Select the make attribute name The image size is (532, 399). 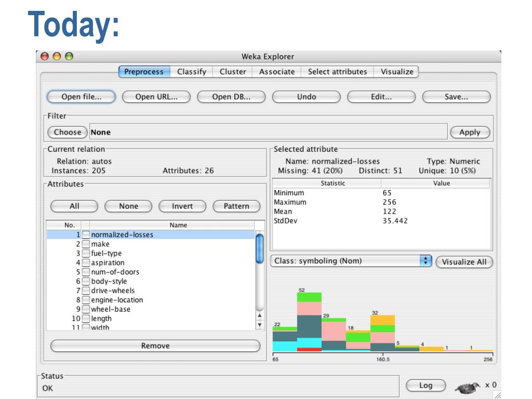coord(100,244)
